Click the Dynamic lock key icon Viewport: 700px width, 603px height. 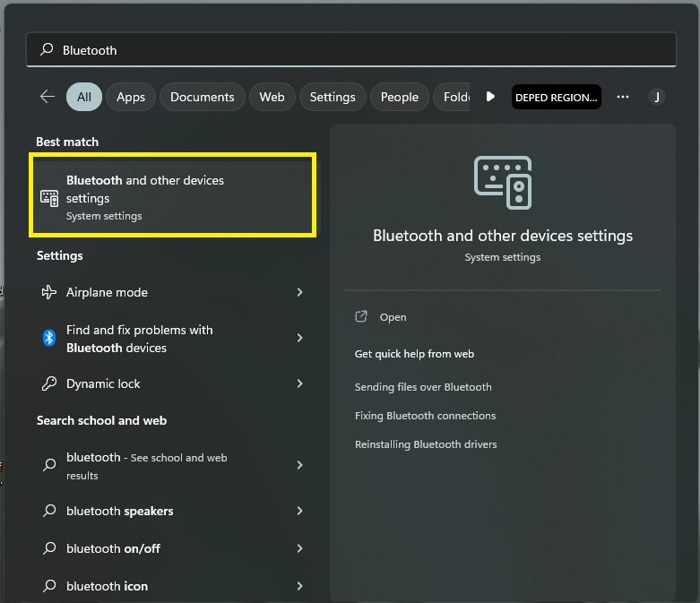pyautogui.click(x=49, y=383)
